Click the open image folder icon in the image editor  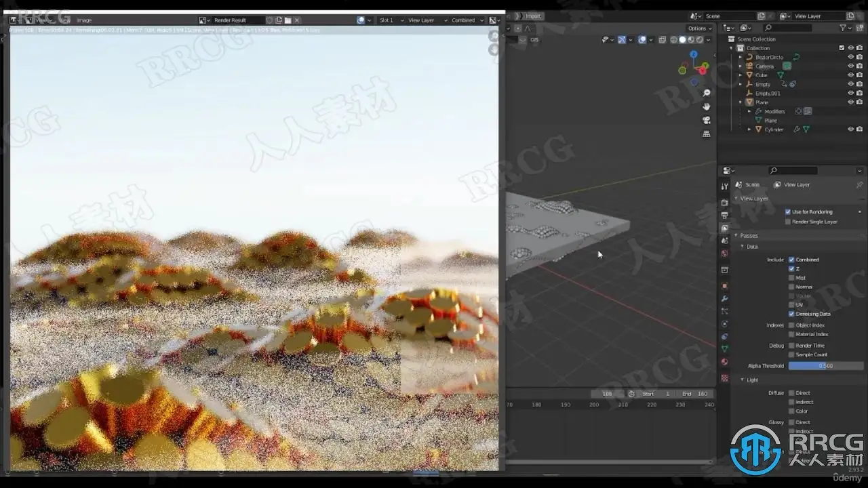(288, 20)
